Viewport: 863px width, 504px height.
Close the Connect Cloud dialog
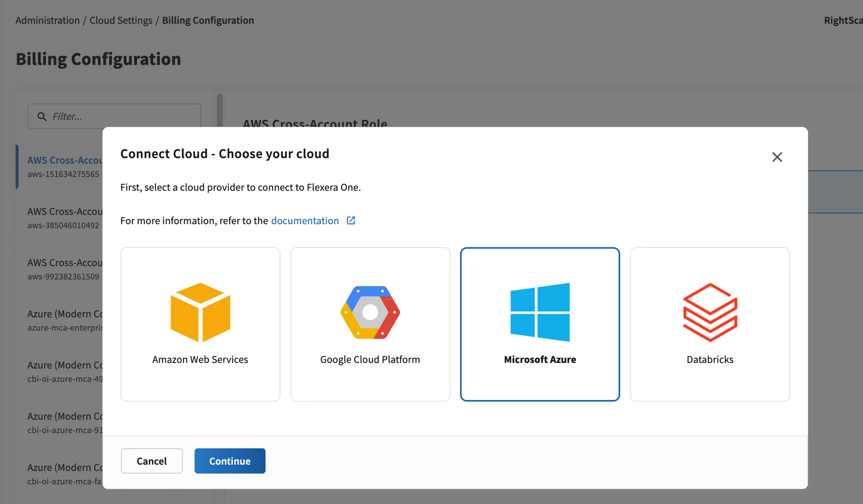[x=777, y=157]
